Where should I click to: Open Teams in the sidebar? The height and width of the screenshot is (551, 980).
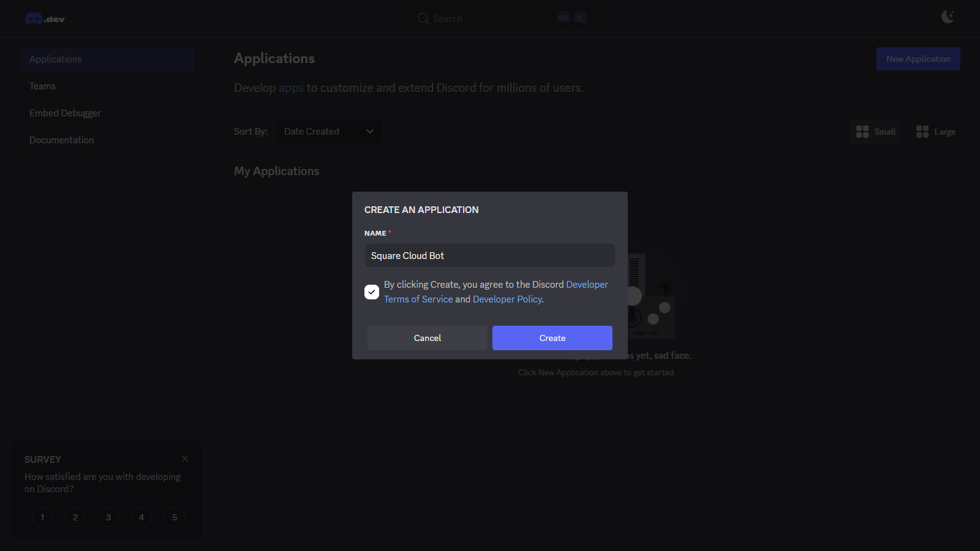coord(107,86)
